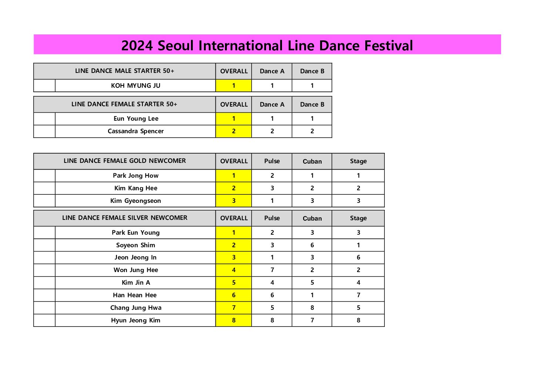
Task: Click the Park Jong How name cell
Action: (x=135, y=176)
